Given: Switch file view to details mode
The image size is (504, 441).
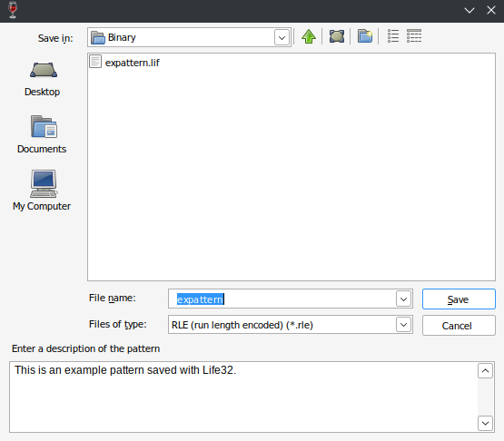Looking at the screenshot, I should point(414,36).
